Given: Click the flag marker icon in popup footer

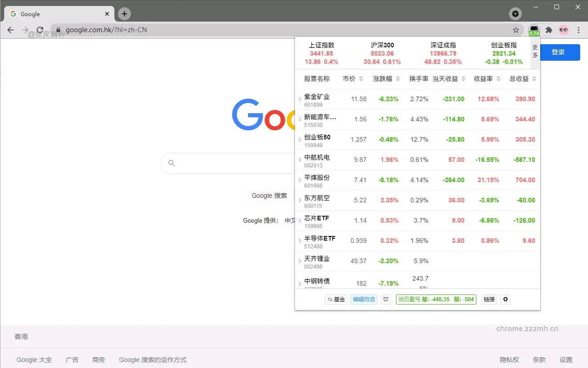Looking at the screenshot, I should click(385, 299).
